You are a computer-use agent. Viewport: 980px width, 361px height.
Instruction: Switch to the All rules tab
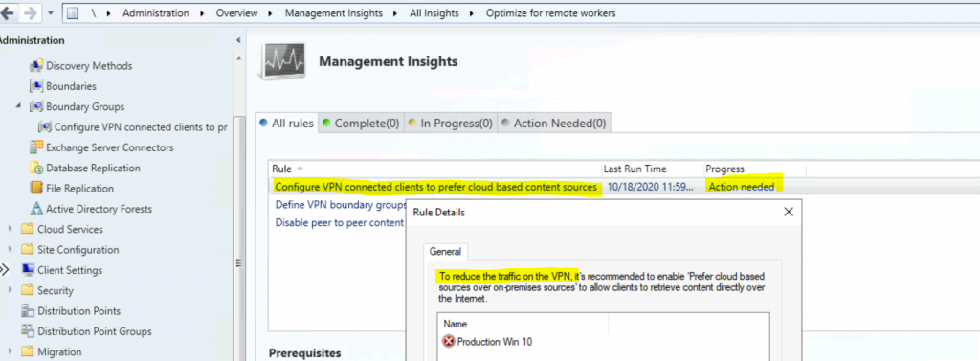[287, 124]
